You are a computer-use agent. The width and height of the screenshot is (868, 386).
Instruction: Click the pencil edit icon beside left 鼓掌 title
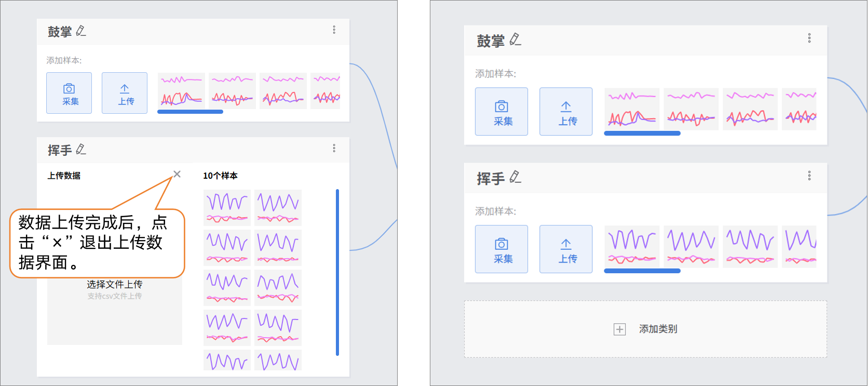81,31
